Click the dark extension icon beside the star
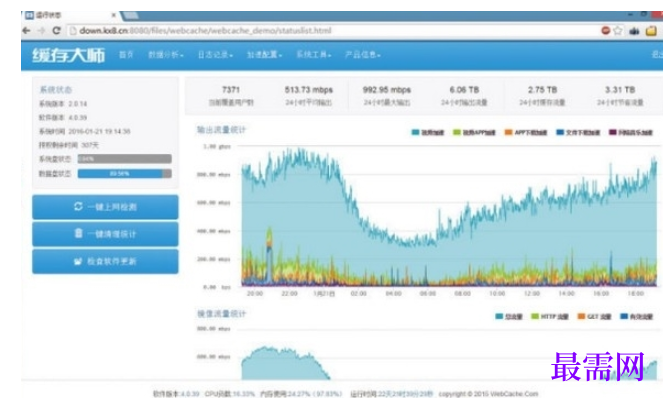This screenshot has height=398, width=663. pos(634,31)
